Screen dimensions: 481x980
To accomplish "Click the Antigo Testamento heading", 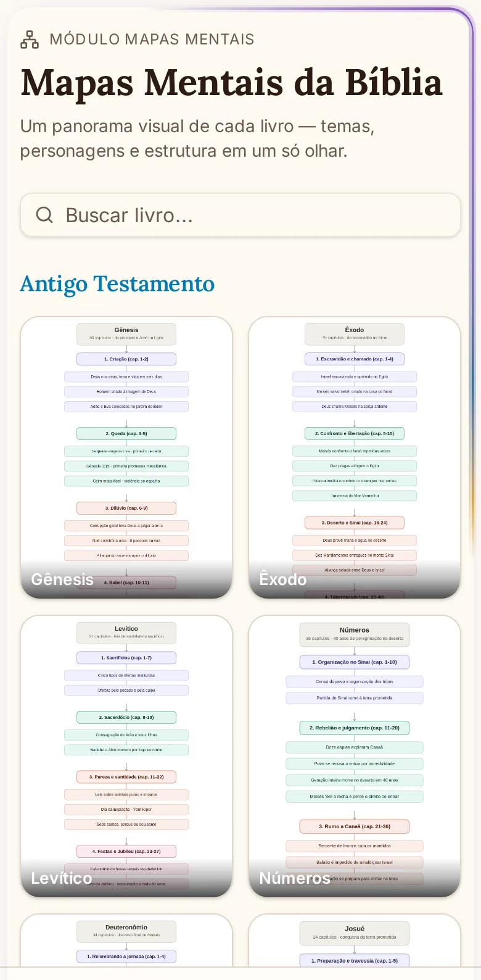I will click(x=117, y=284).
